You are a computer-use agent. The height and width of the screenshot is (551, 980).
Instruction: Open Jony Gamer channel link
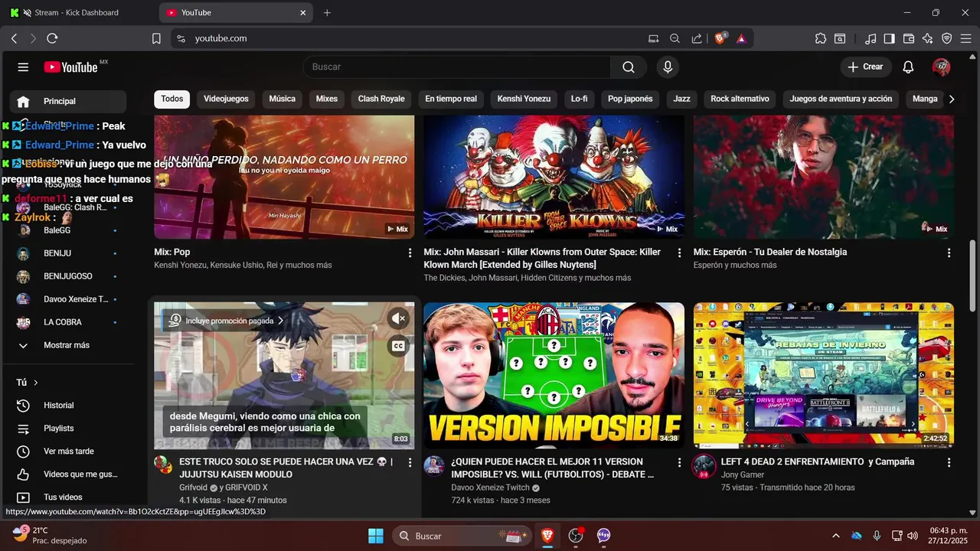tap(742, 474)
